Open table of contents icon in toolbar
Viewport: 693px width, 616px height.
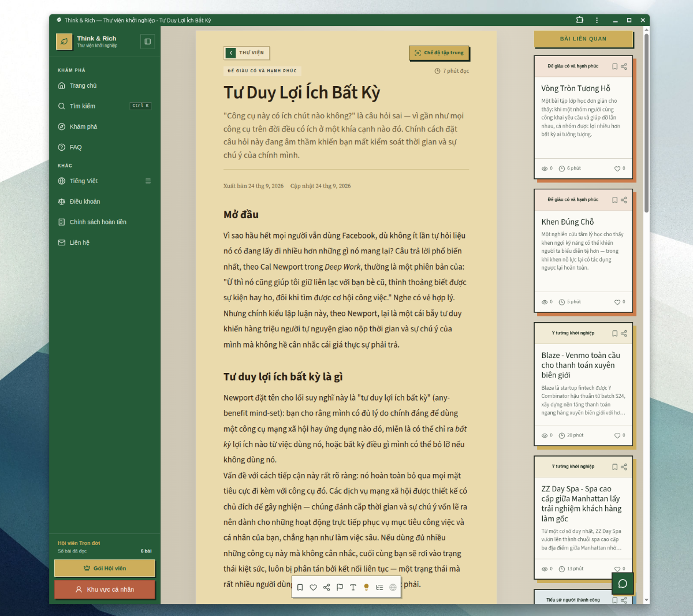coord(379,587)
